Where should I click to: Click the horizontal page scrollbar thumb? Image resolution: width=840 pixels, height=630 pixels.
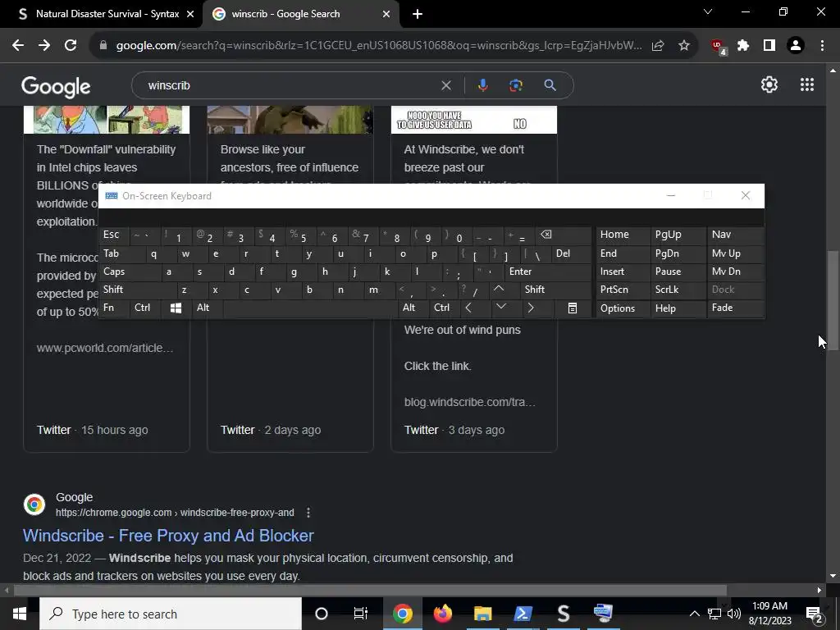click(370, 590)
